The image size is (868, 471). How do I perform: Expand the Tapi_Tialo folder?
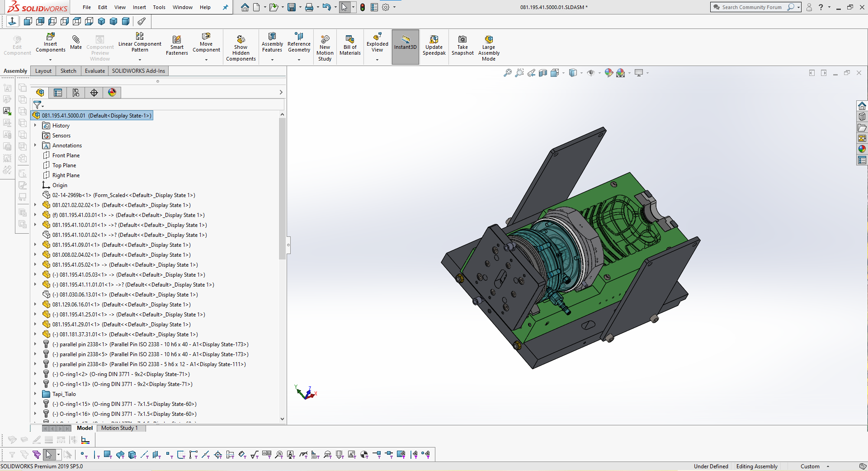[36, 394]
